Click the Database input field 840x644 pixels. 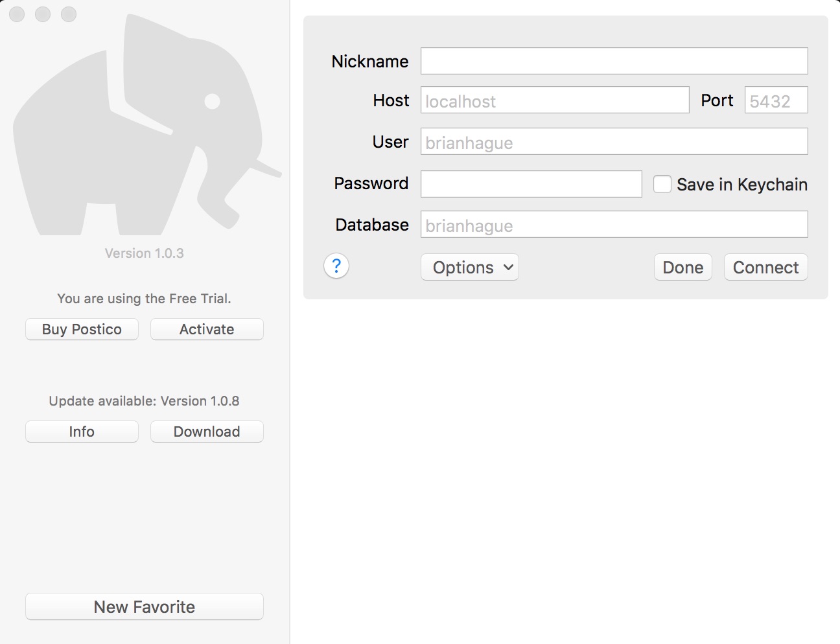coord(614,224)
